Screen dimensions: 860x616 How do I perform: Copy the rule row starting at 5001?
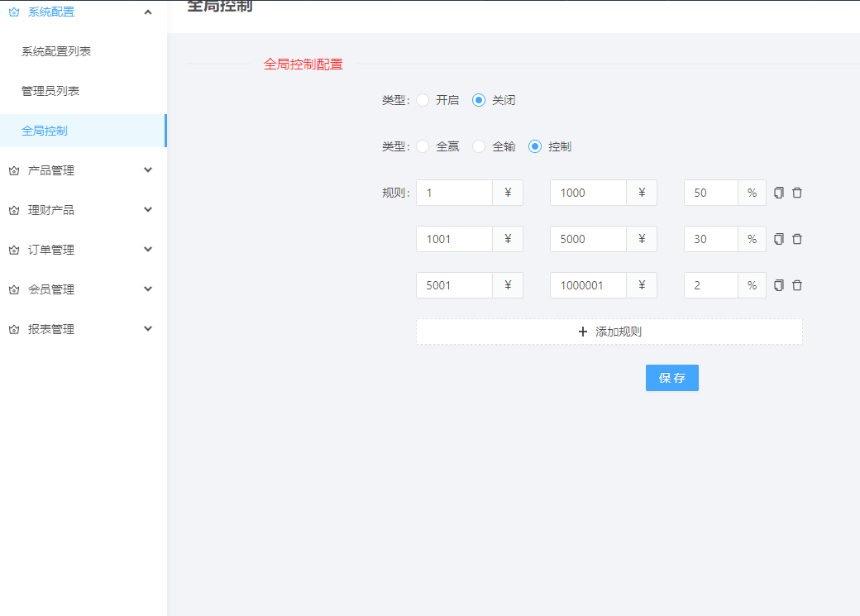pos(778,285)
